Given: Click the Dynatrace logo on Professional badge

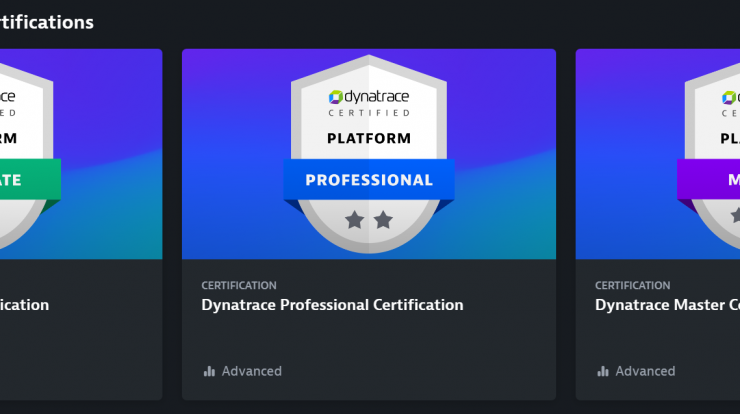Looking at the screenshot, I should tap(369, 97).
